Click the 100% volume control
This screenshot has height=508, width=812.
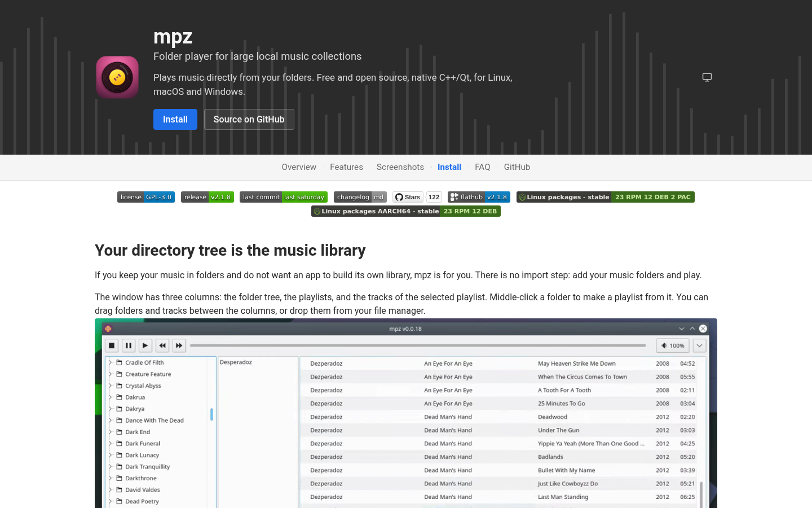tap(673, 345)
